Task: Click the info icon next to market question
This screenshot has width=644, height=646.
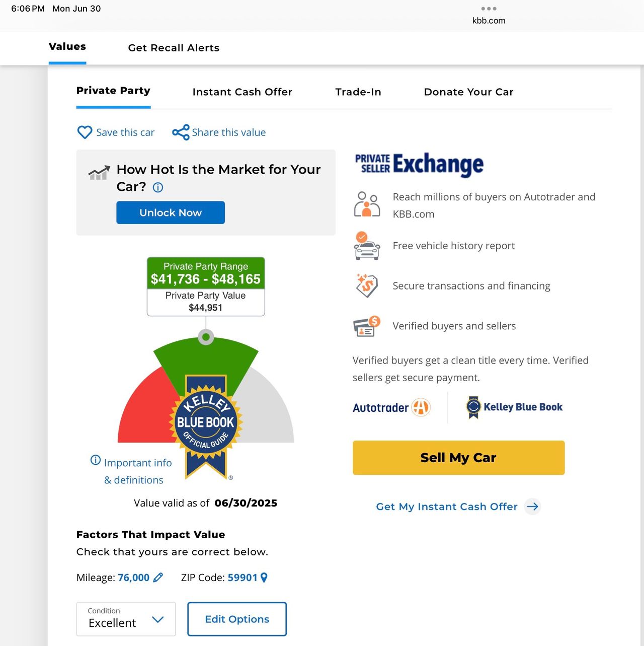Action: (158, 187)
